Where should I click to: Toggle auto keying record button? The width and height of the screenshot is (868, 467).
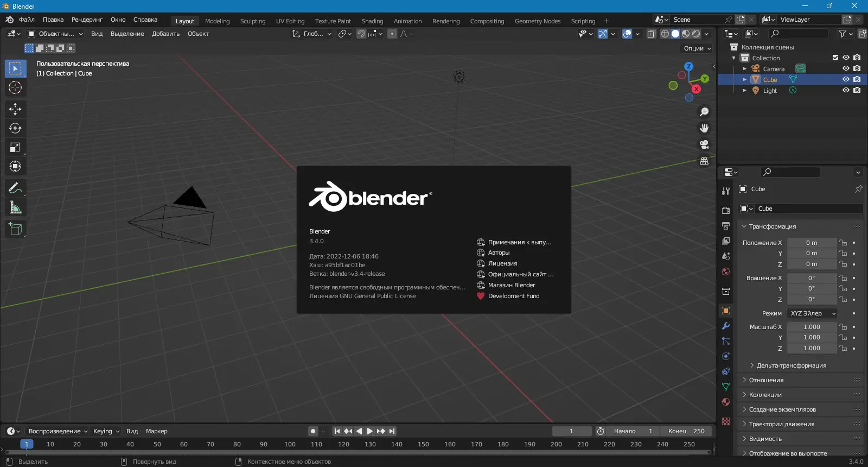[x=313, y=431]
